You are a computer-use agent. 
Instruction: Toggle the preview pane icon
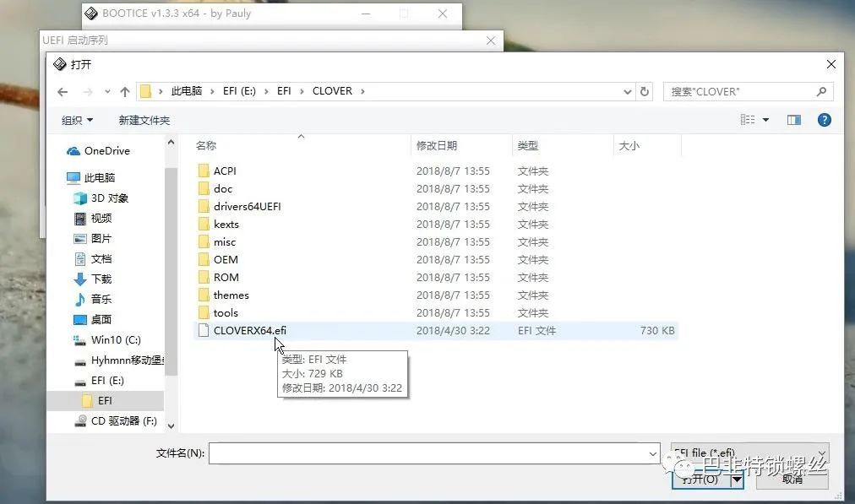[794, 120]
